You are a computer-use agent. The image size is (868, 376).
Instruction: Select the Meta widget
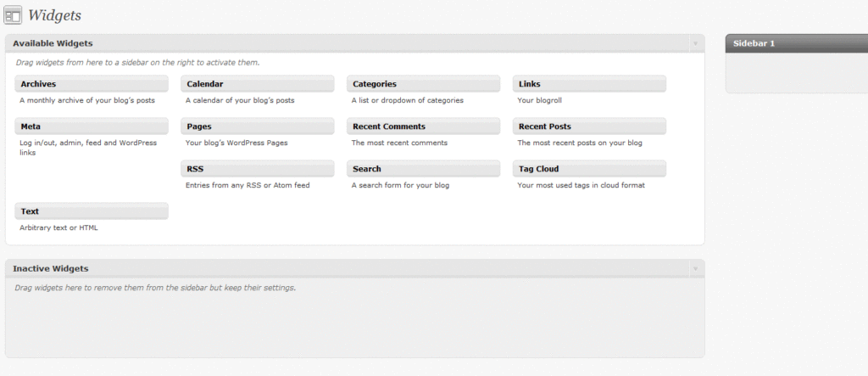(x=92, y=126)
